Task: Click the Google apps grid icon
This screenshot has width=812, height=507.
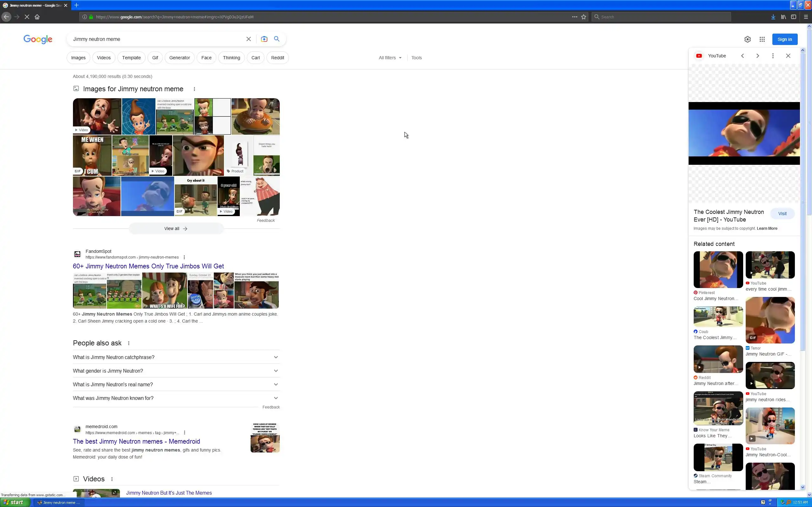Action: coord(762,39)
